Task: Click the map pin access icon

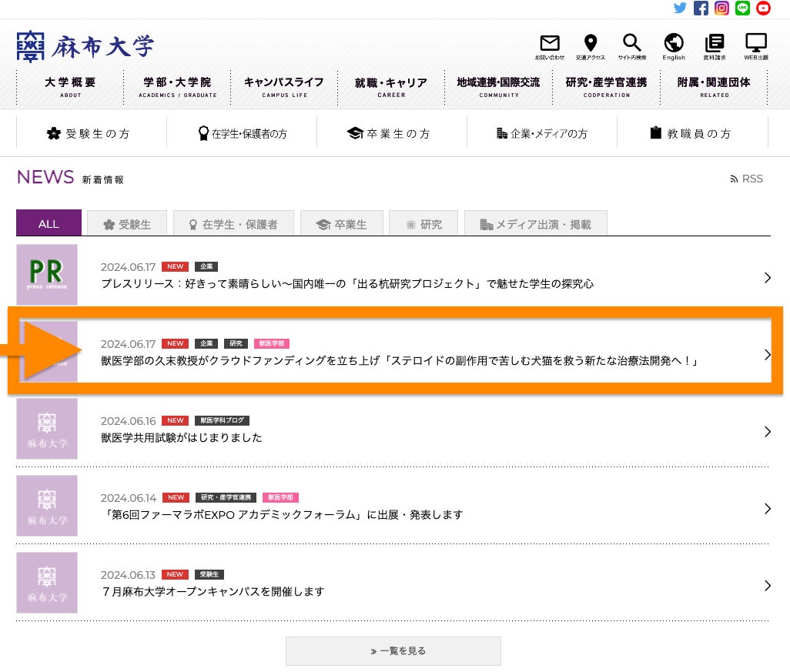Action: 591,46
